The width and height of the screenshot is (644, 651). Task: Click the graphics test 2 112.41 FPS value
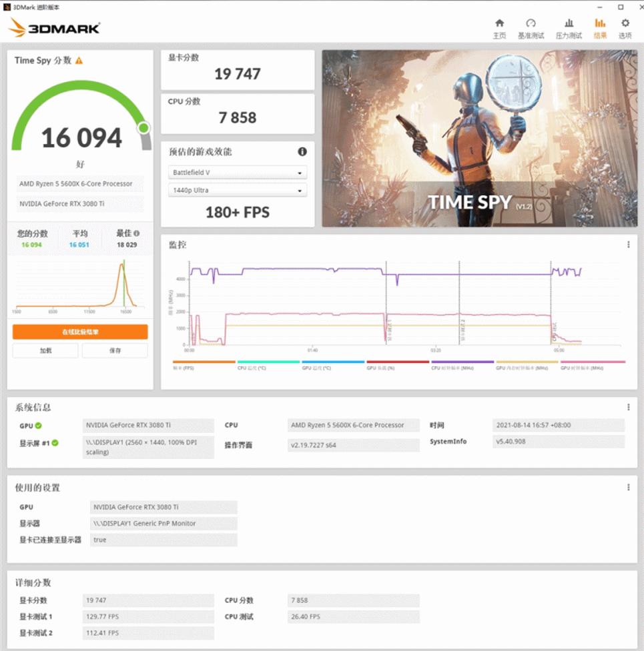point(148,633)
